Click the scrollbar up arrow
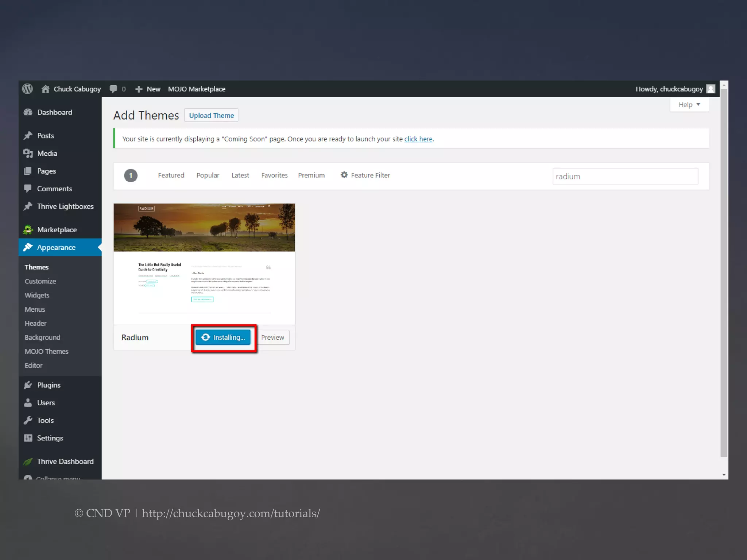747x560 pixels. point(724,85)
